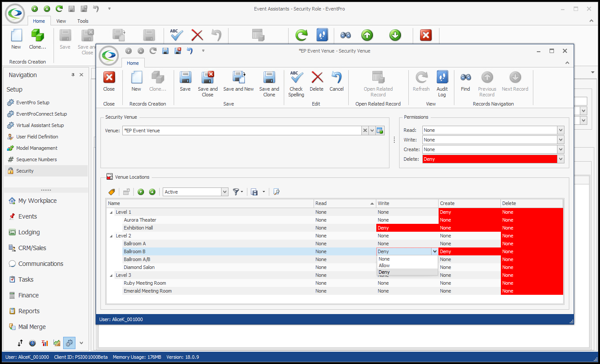Click the Venue text input field

pos(242,131)
